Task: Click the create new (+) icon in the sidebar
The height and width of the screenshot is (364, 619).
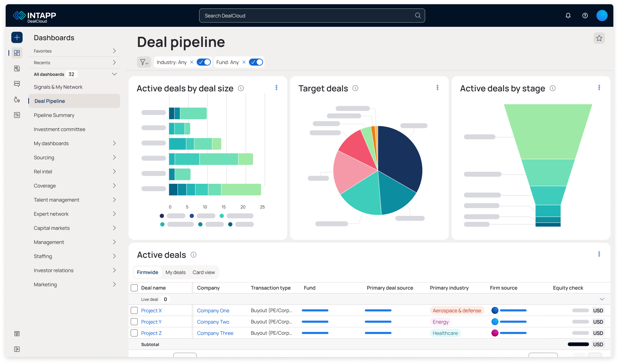Action: tap(17, 37)
